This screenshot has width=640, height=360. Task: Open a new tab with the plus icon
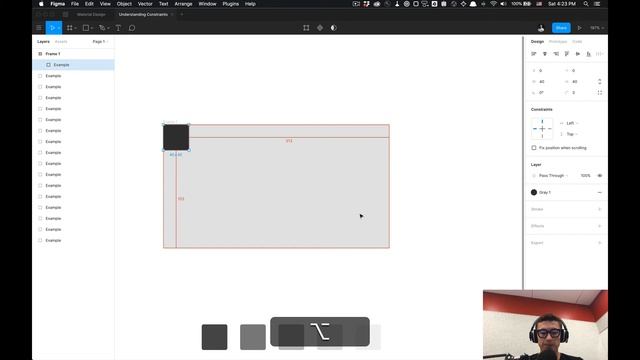[x=182, y=14]
